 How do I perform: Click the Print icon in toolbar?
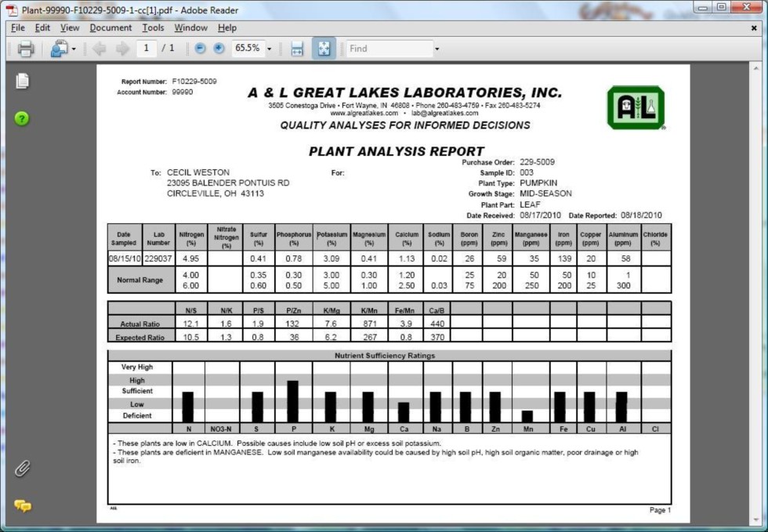coord(25,49)
